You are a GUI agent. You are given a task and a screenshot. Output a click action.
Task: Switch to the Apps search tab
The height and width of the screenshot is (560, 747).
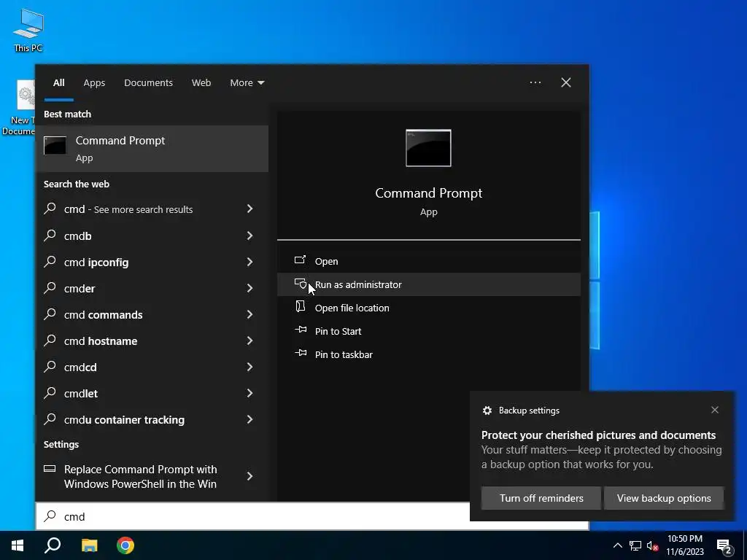click(x=94, y=82)
